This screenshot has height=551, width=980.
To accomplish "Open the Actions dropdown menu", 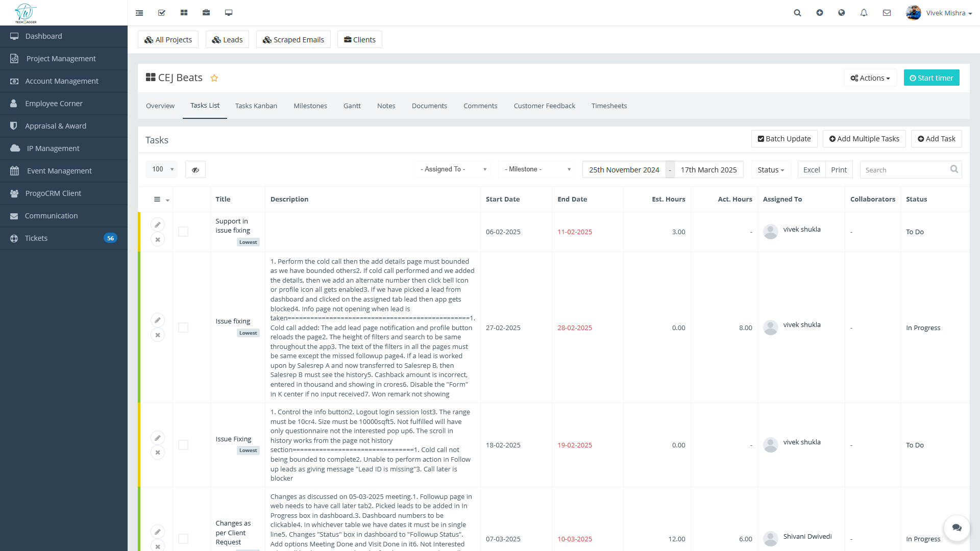I will click(870, 78).
